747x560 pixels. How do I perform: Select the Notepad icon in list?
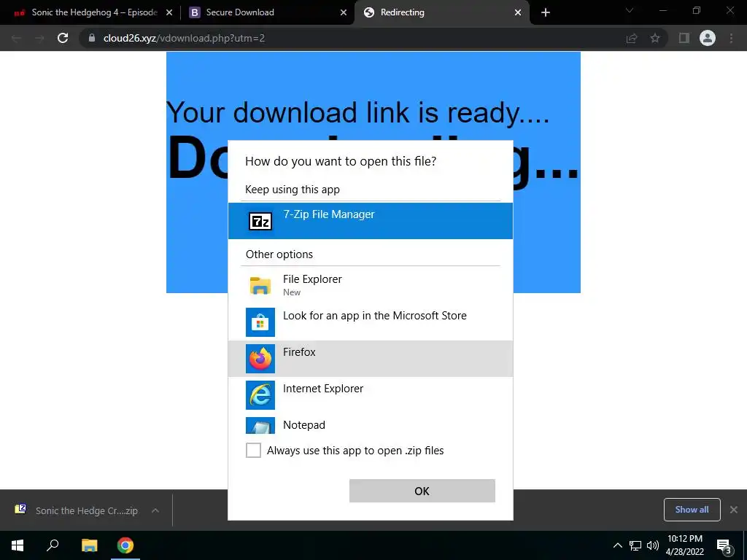260,426
